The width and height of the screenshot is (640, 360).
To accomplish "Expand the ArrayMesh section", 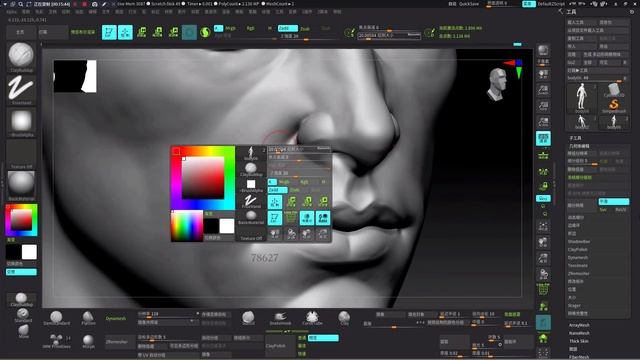I will click(579, 325).
